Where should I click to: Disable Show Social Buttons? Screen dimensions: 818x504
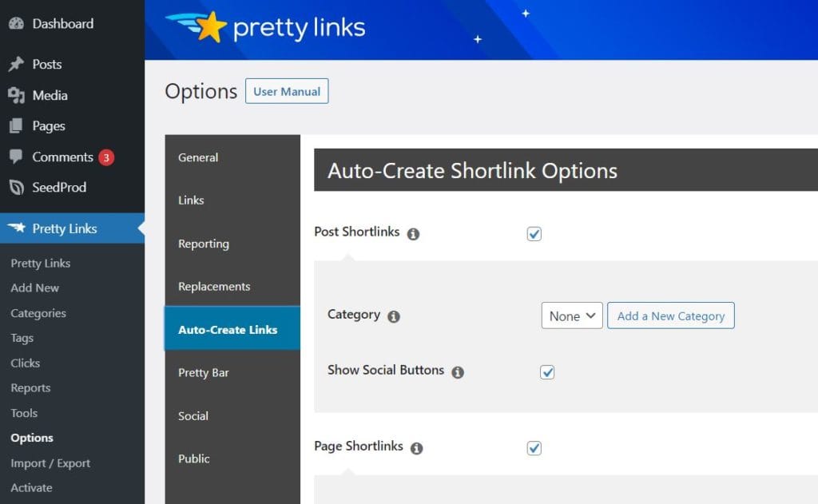click(547, 370)
